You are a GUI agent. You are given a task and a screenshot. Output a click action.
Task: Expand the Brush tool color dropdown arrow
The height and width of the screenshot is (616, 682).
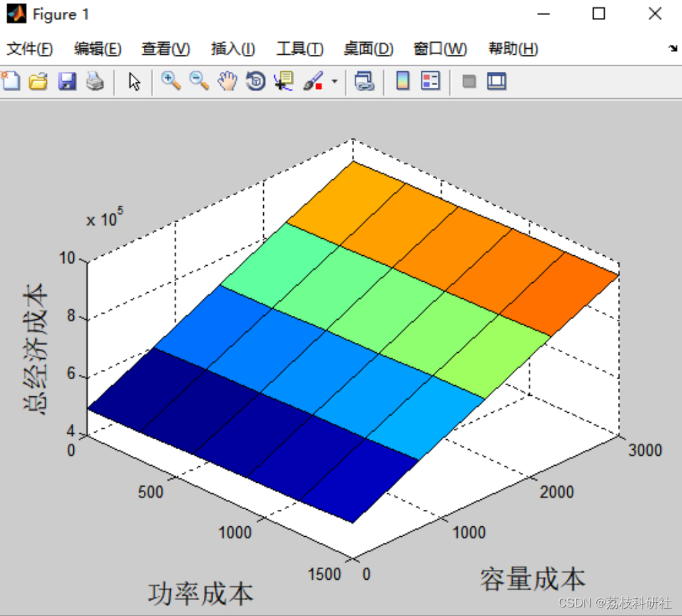334,81
